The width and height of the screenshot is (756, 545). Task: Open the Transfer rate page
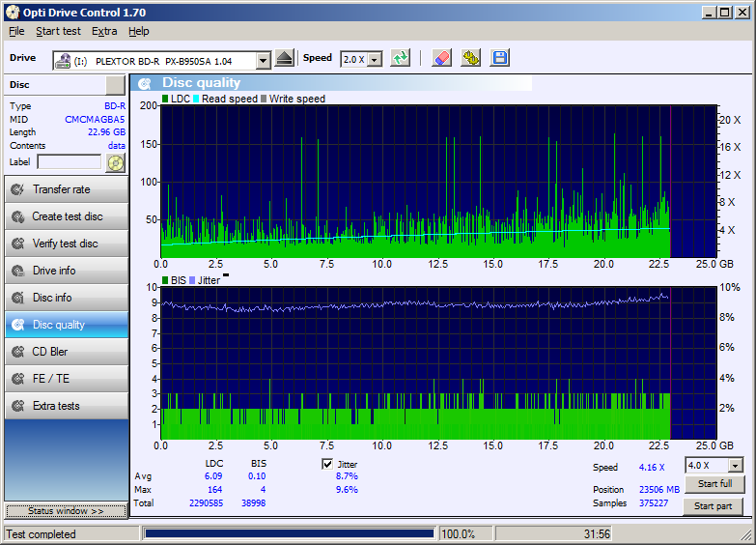[x=67, y=189]
